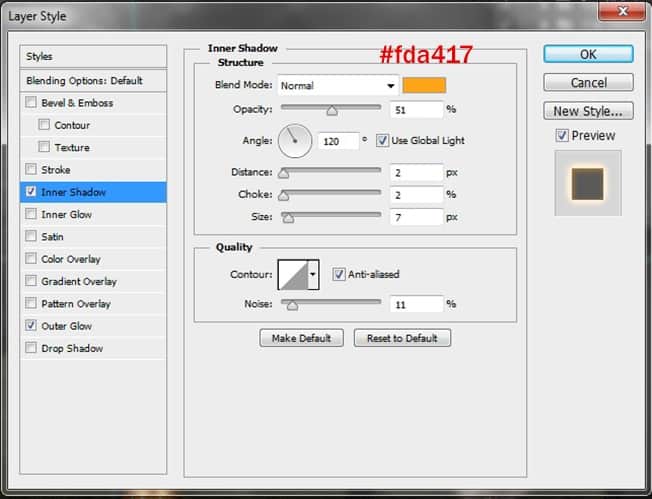Open the Blend Mode dropdown
The image size is (652, 499).
tap(338, 86)
